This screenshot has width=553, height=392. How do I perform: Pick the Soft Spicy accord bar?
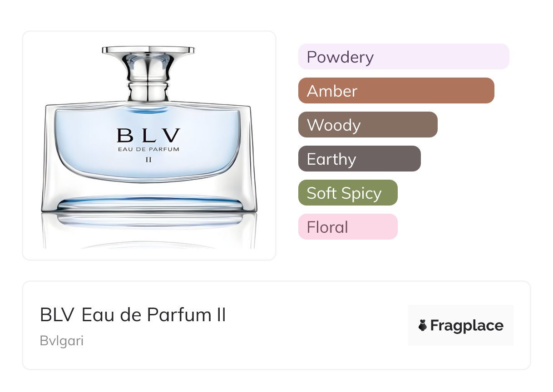[348, 193]
